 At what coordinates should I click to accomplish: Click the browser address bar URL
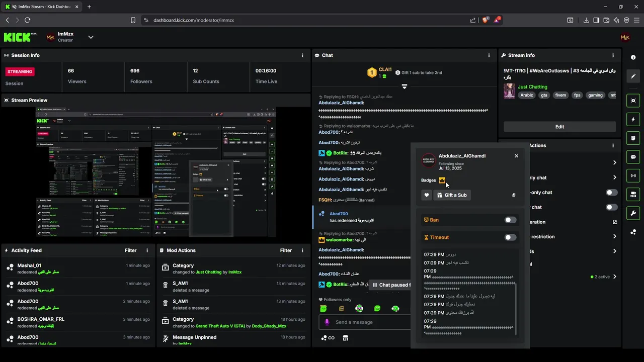(194, 20)
